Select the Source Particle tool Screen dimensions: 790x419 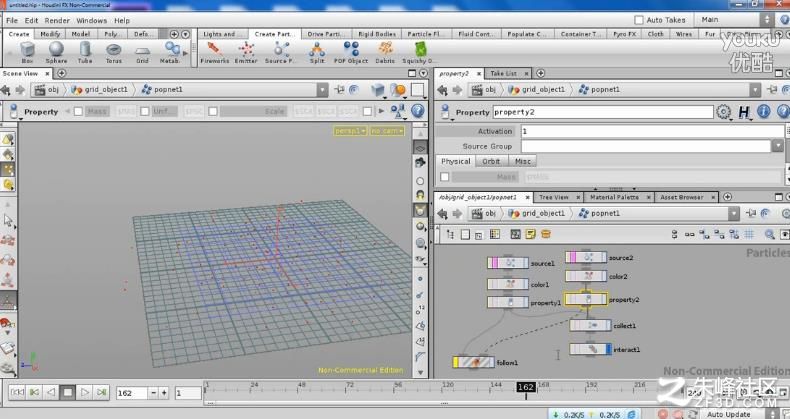coord(280,52)
